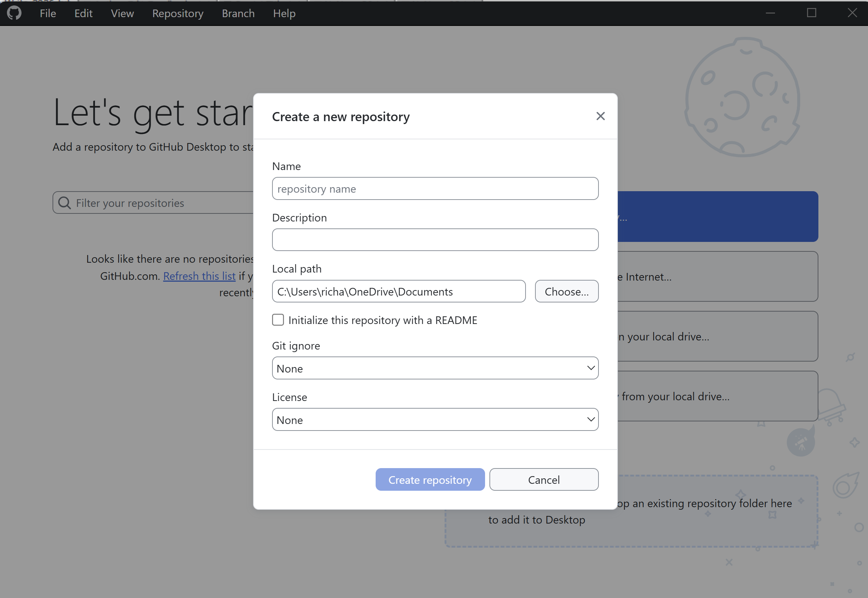Click the repository Name input field
The height and width of the screenshot is (598, 868).
pos(435,189)
